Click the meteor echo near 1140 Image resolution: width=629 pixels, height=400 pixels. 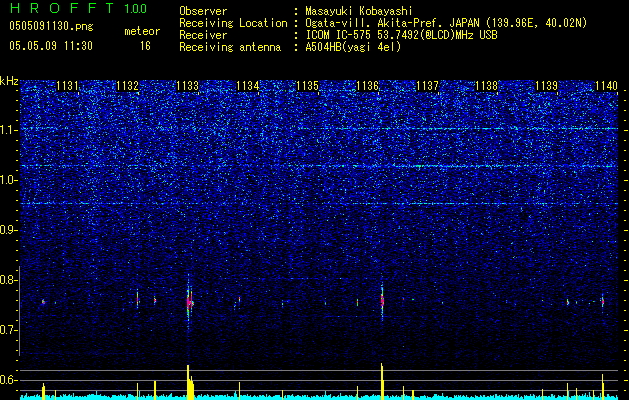[603, 301]
